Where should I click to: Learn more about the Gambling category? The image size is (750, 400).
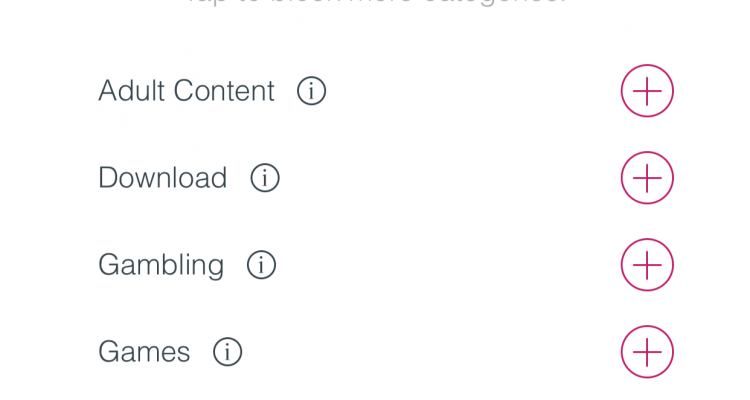coord(261,265)
